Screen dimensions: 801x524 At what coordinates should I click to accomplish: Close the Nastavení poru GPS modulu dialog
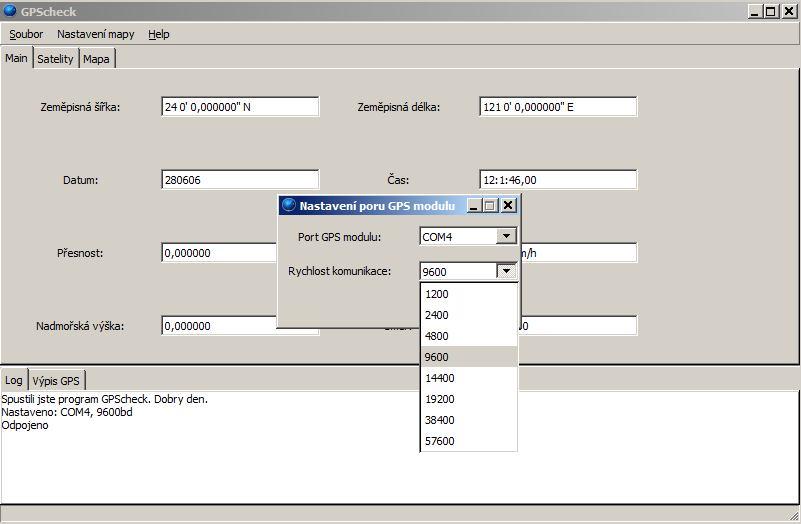point(508,205)
